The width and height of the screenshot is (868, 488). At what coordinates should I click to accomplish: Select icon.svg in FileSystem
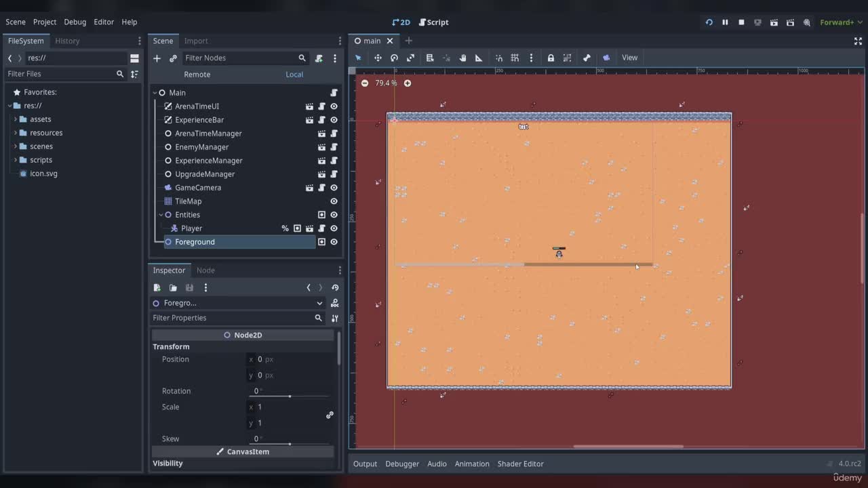point(43,174)
